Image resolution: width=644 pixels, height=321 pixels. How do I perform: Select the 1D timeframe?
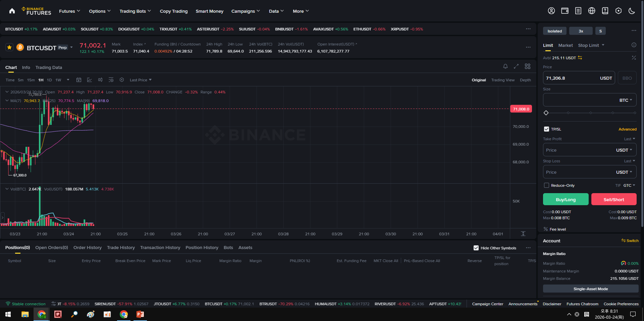coord(49,80)
